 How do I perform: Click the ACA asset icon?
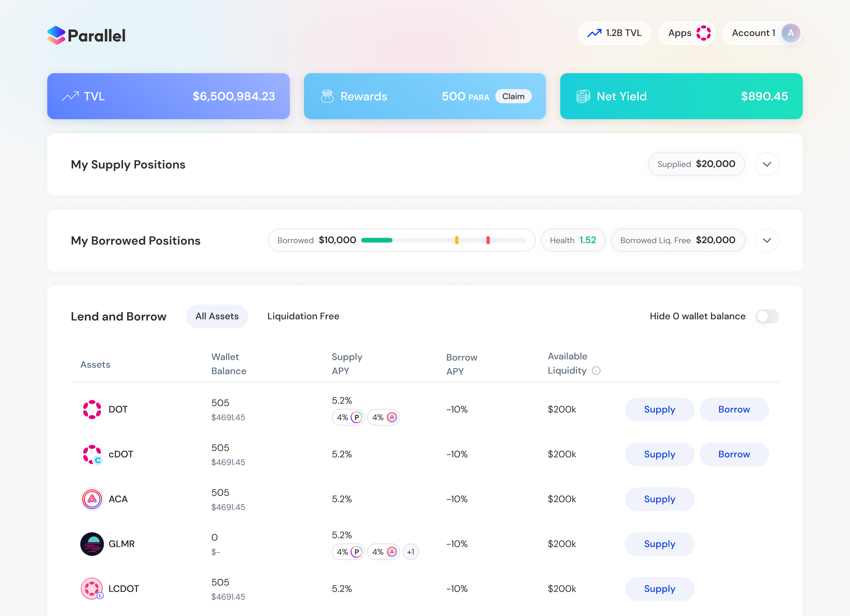pos(92,499)
